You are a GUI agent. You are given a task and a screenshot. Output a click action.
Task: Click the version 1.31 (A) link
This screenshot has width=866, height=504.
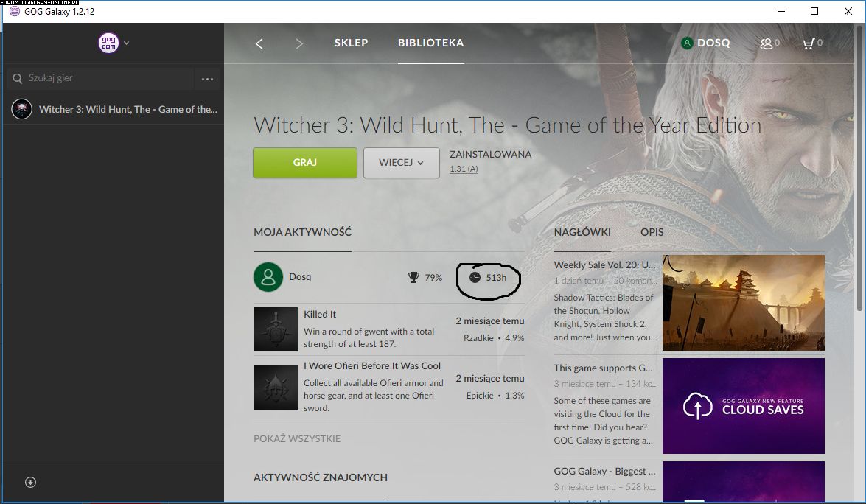(464, 169)
